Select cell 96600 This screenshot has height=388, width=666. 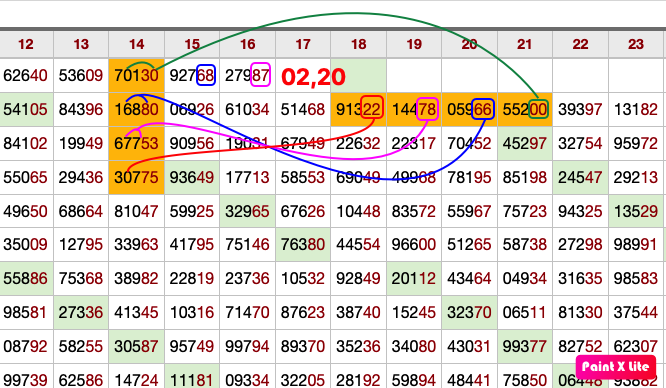[414, 245]
